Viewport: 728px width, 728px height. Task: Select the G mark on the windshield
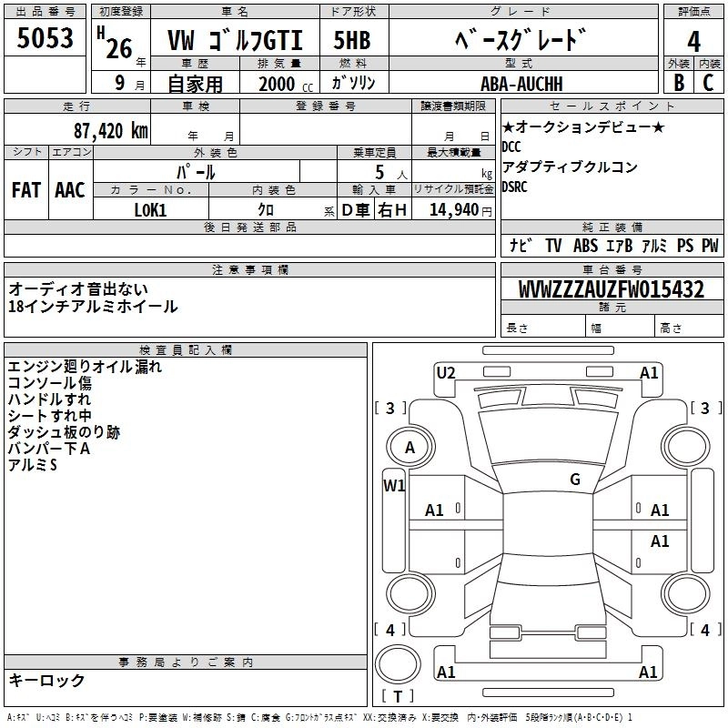pos(574,480)
